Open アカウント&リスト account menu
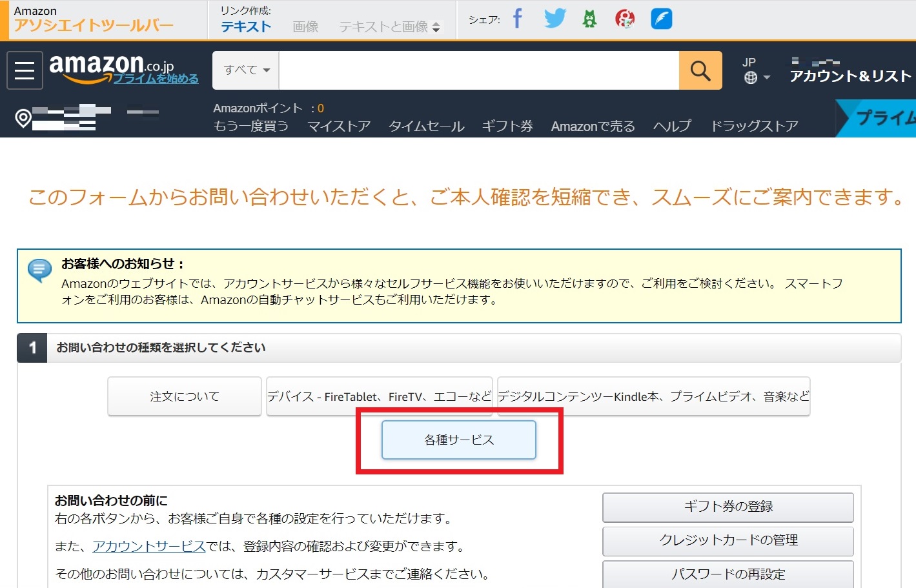 click(850, 76)
